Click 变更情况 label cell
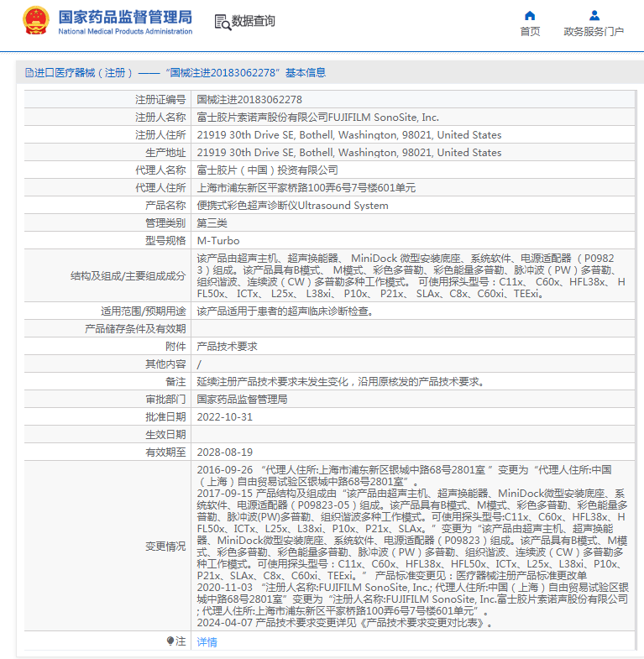This screenshot has width=644, height=659. [x=107, y=546]
